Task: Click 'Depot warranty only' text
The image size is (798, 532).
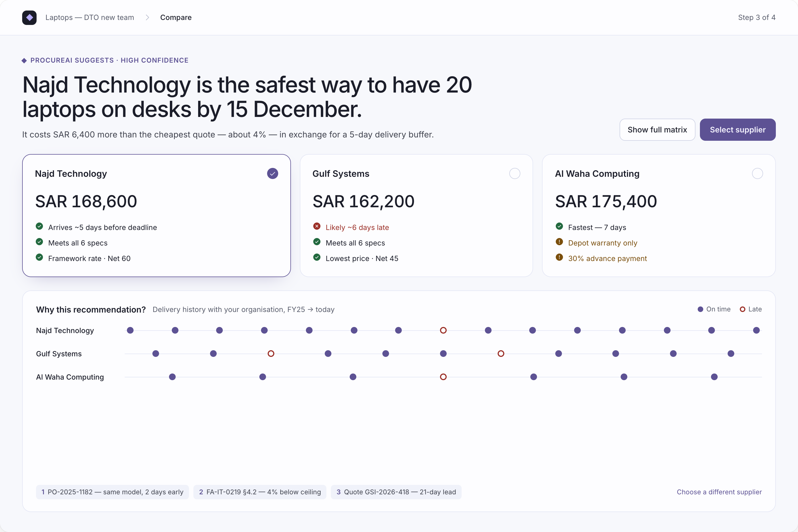Action: pyautogui.click(x=603, y=243)
